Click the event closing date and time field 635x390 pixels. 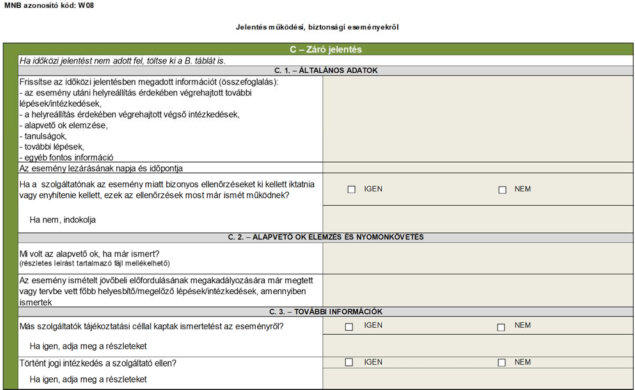[478, 168]
